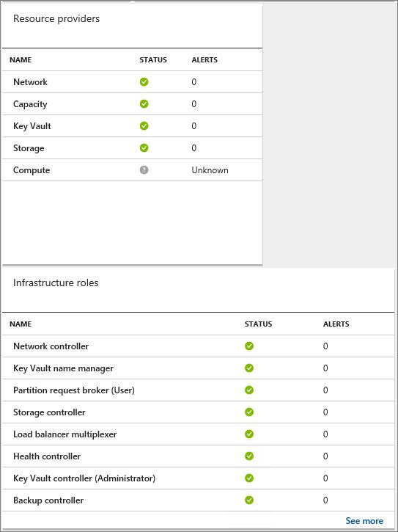Click the gray unknown status icon for Compute

(144, 170)
